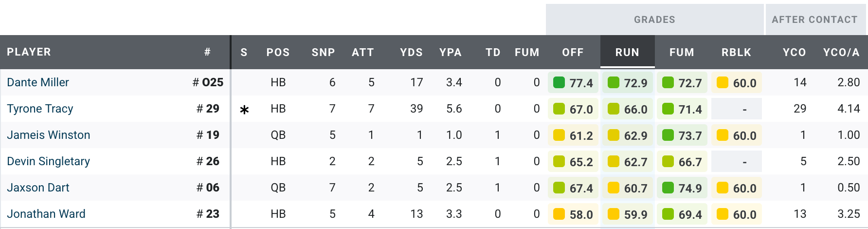This screenshot has height=229, width=868.
Task: Open Devin Singletary's profile link
Action: (x=49, y=161)
